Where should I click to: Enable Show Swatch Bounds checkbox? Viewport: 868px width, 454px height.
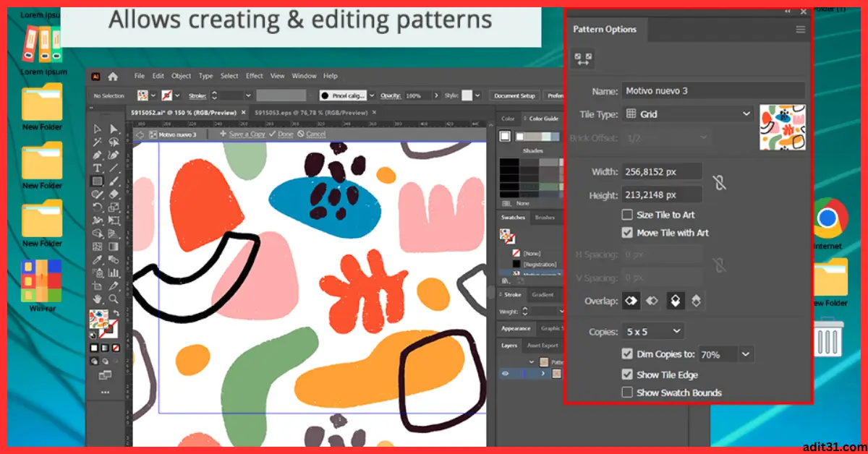(x=627, y=393)
